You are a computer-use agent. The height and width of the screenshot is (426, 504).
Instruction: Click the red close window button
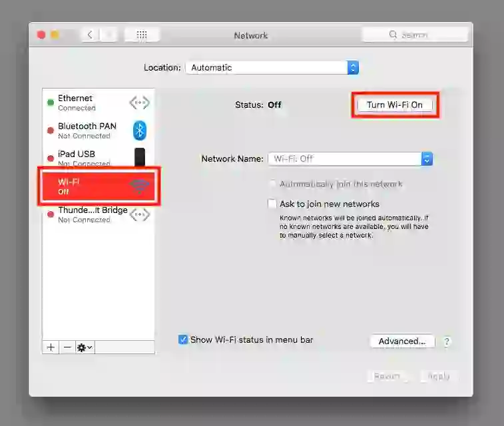pos(41,35)
